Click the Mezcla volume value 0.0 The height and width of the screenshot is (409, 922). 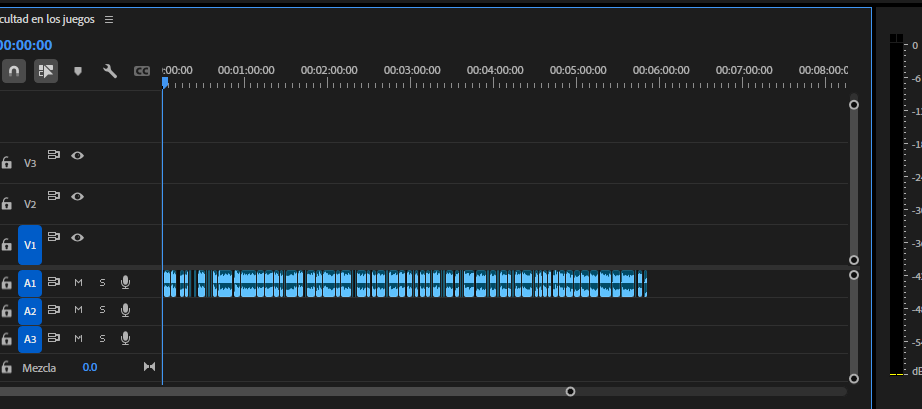coord(90,367)
